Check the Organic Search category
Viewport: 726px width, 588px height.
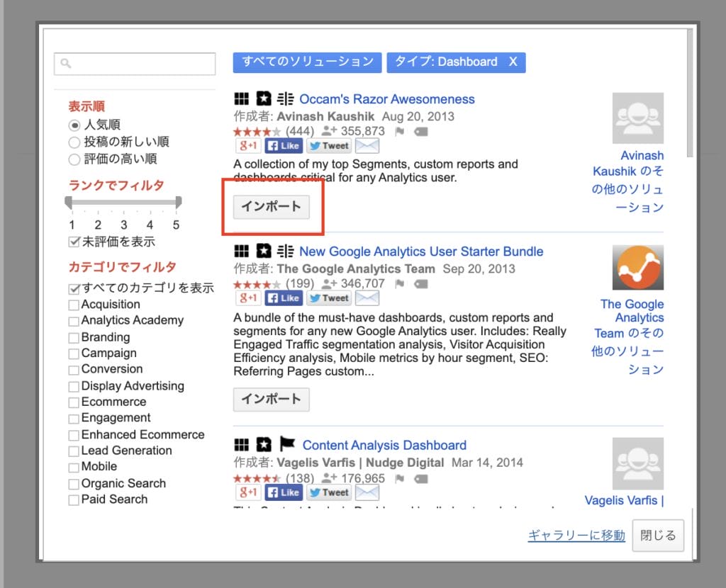click(74, 485)
